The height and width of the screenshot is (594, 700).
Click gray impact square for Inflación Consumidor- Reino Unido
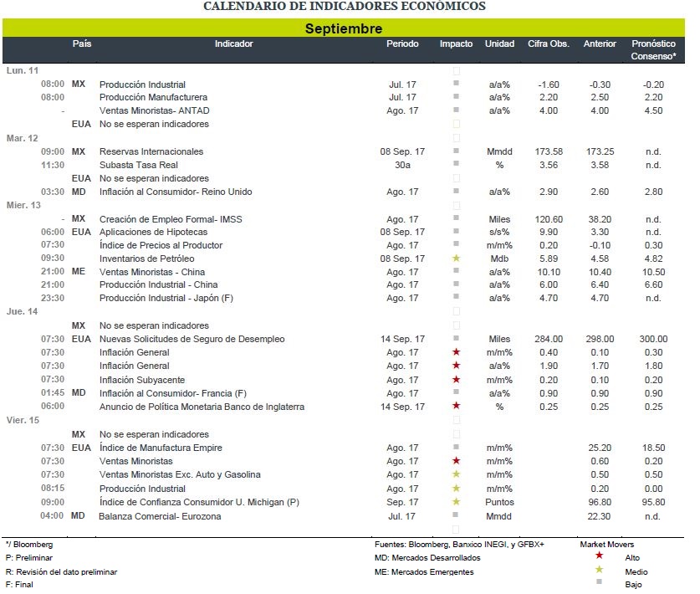pyautogui.click(x=457, y=191)
